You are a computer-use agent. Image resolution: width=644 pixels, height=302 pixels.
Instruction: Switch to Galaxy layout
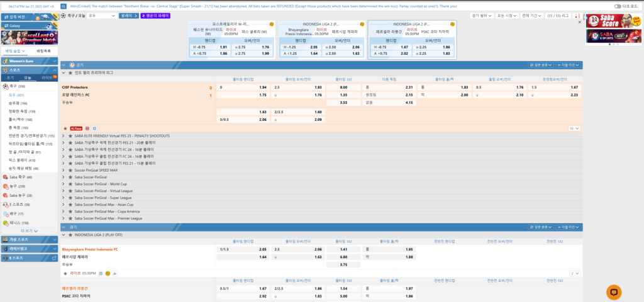point(29,25)
